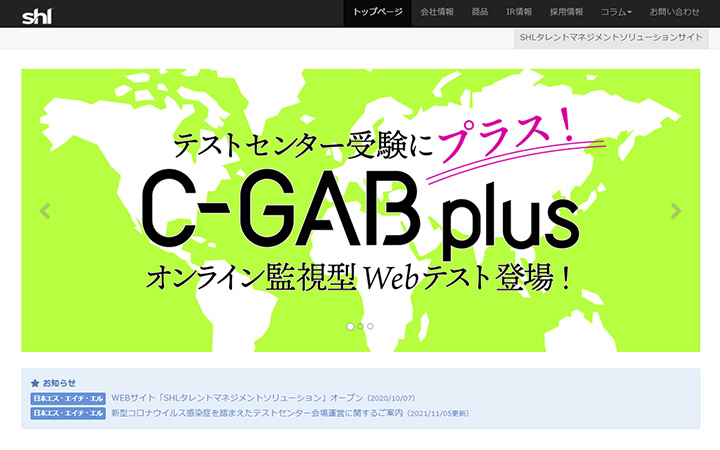Open 採用情報 in the navigation bar
The image size is (720, 450).
567,12
